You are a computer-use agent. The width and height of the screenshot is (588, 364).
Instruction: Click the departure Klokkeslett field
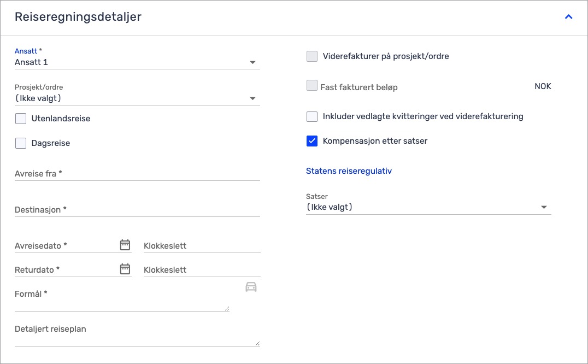point(201,246)
